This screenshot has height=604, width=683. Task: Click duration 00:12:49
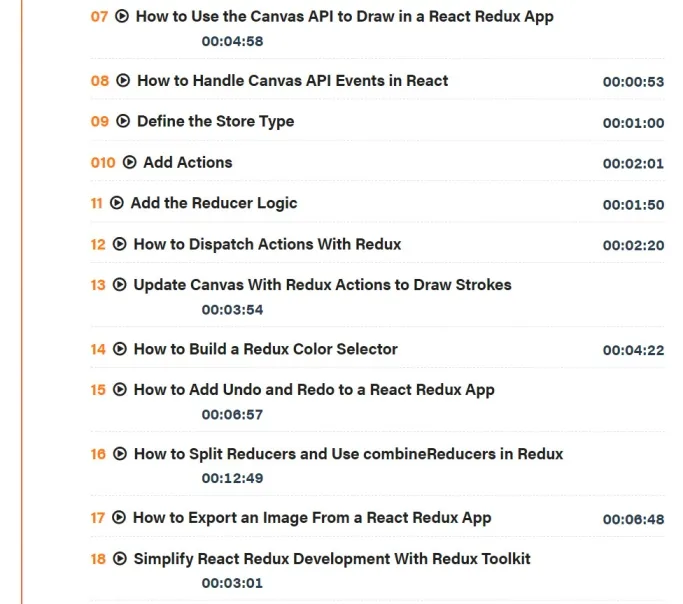(232, 478)
